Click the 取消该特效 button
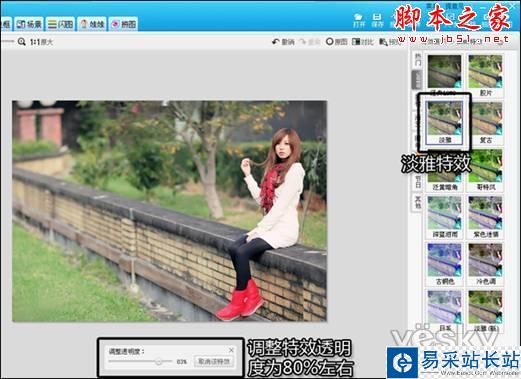Screen dimensions: 521x379 214,361
